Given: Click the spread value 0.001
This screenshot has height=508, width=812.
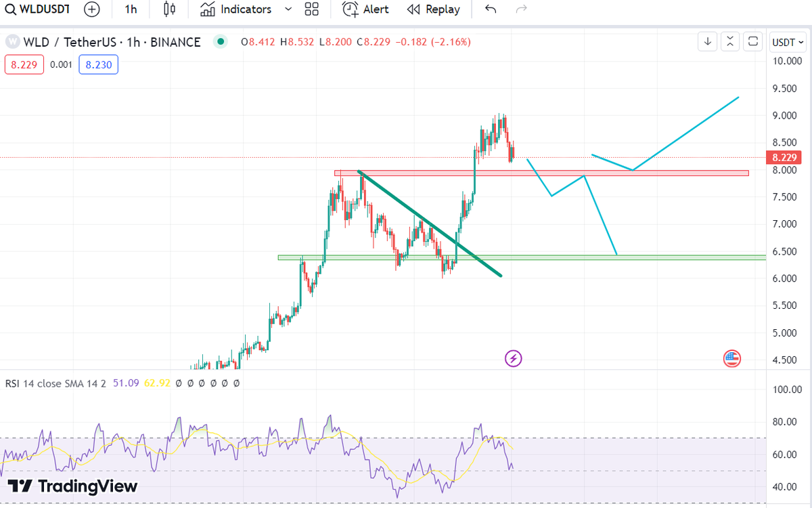Looking at the screenshot, I should point(62,64).
